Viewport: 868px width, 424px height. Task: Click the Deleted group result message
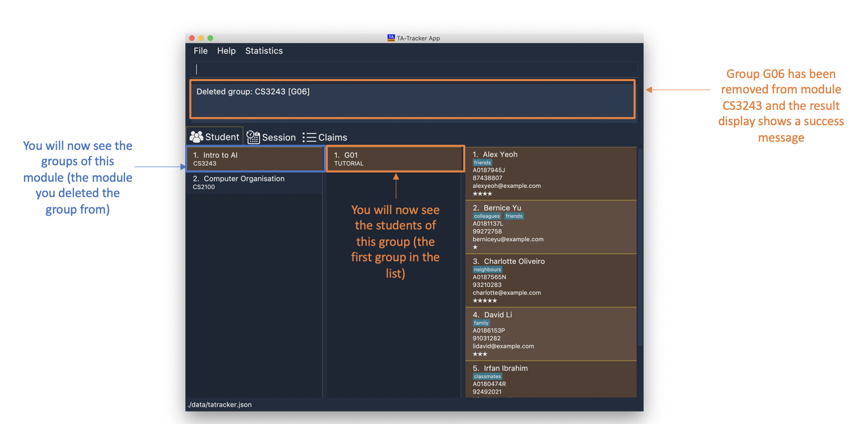tap(253, 91)
